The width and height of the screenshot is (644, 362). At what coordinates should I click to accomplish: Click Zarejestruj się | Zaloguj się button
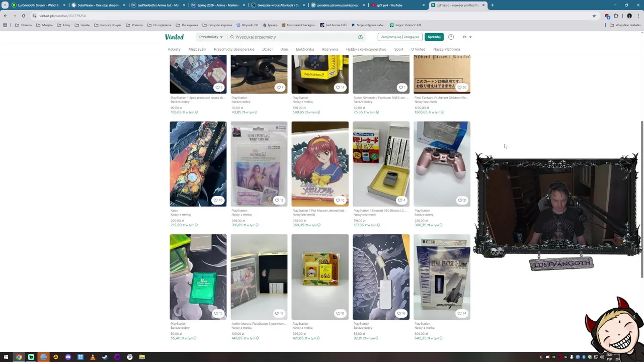click(400, 37)
